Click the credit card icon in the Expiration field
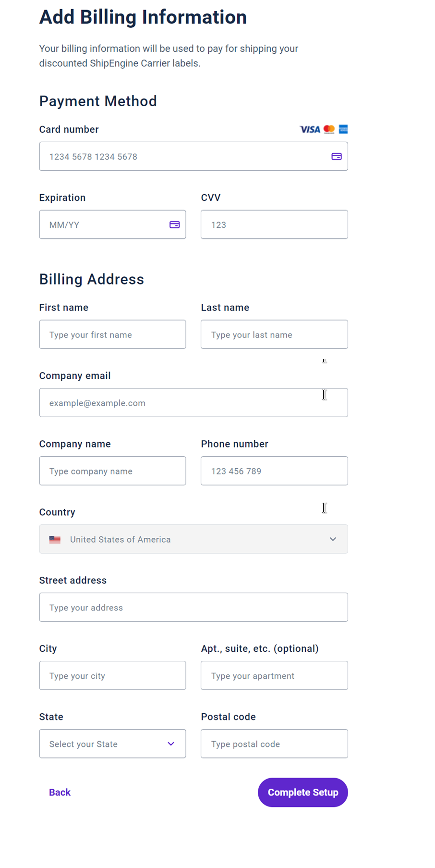 (174, 224)
